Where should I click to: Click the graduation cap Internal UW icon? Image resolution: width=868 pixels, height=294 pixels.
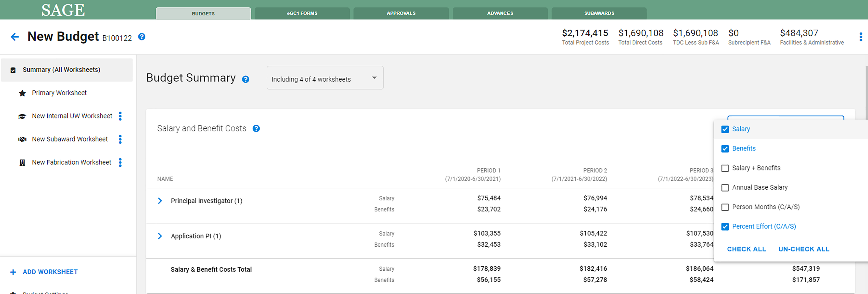click(22, 116)
